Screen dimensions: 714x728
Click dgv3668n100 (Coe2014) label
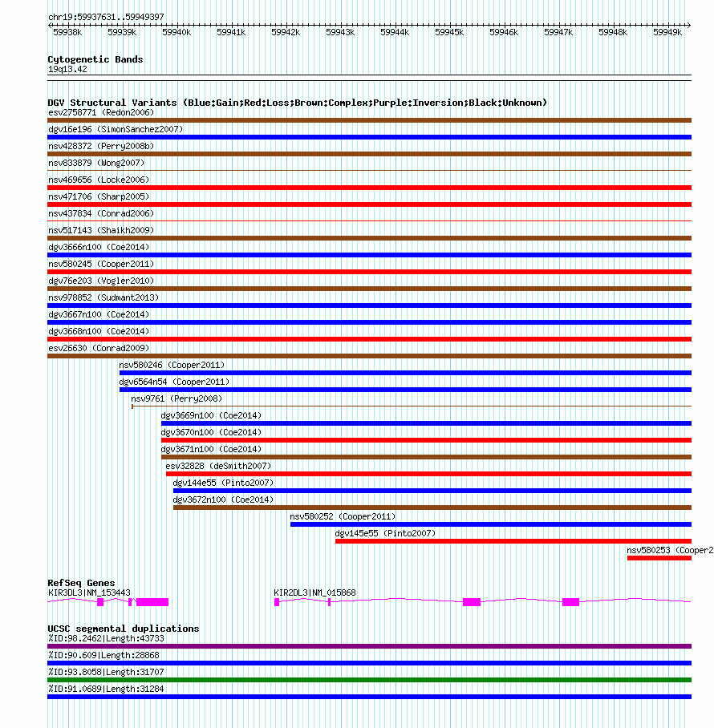pos(99,331)
